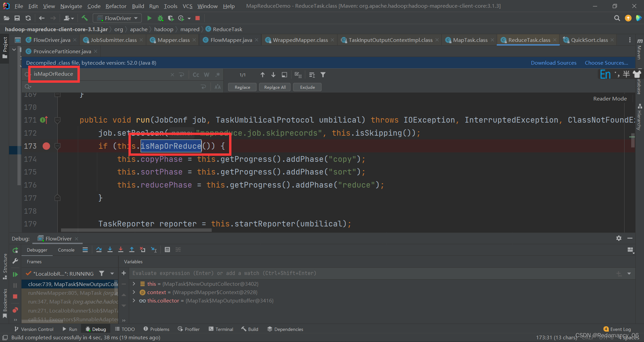
Task: Open the profiler run options dropdown arrow
Action: [189, 18]
